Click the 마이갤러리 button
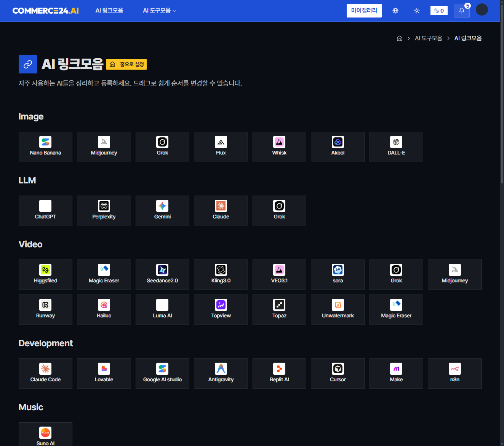This screenshot has width=504, height=446. [x=364, y=11]
